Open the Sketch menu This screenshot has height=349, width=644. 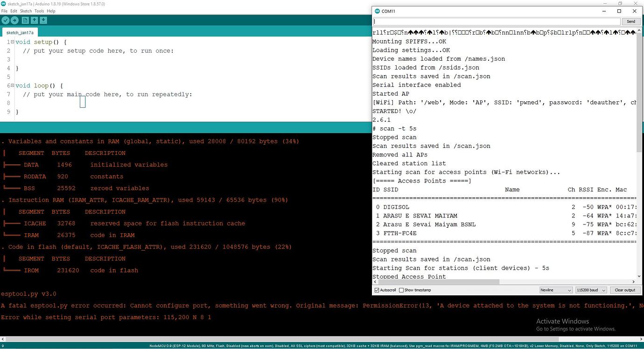click(x=26, y=11)
